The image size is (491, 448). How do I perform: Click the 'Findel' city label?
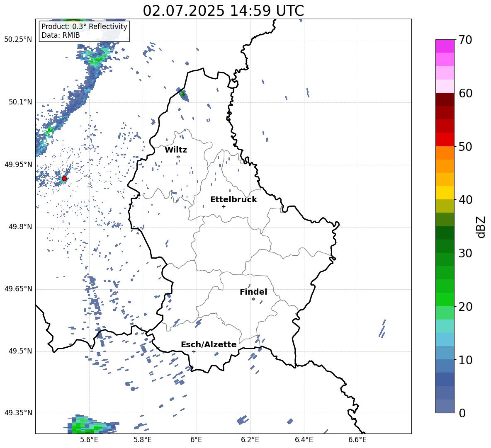point(253,292)
